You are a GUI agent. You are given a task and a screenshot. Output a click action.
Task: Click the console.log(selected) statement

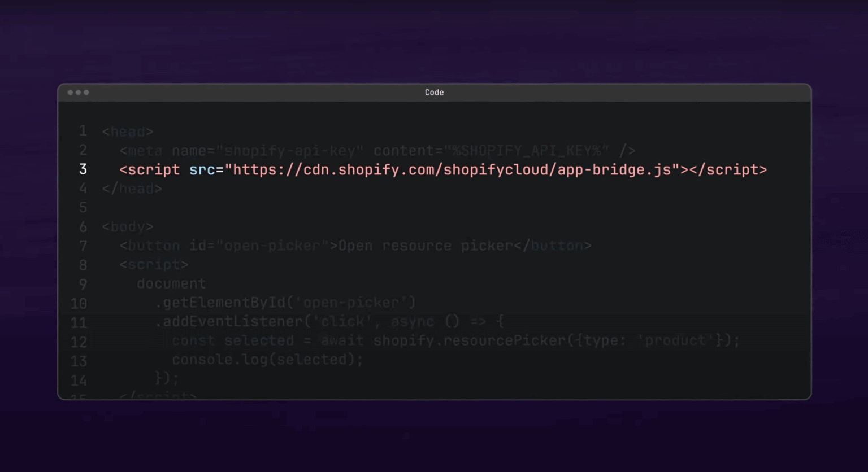(x=268, y=359)
